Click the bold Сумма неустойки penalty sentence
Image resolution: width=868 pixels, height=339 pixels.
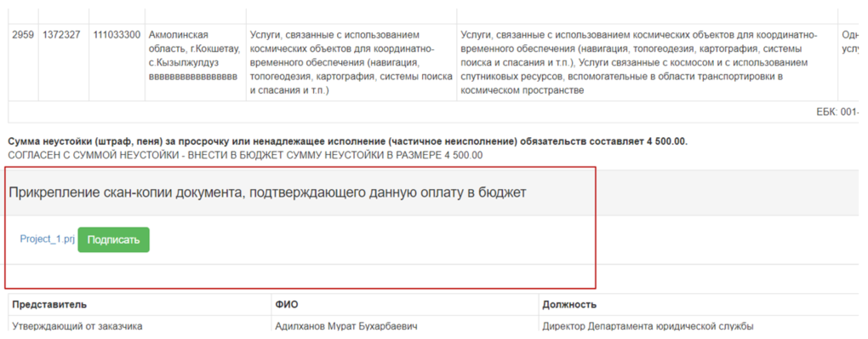click(x=348, y=141)
